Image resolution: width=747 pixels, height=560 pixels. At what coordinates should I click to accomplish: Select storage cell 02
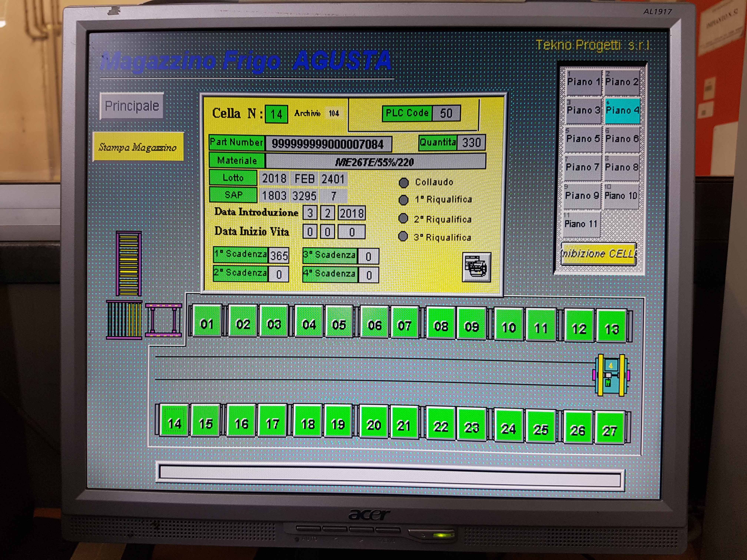coord(243,321)
